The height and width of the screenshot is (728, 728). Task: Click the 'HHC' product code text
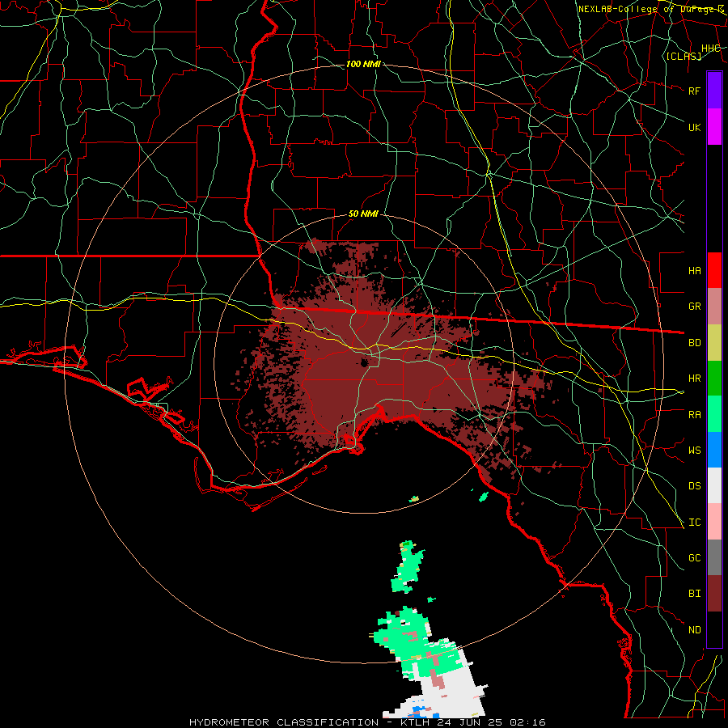711,49
